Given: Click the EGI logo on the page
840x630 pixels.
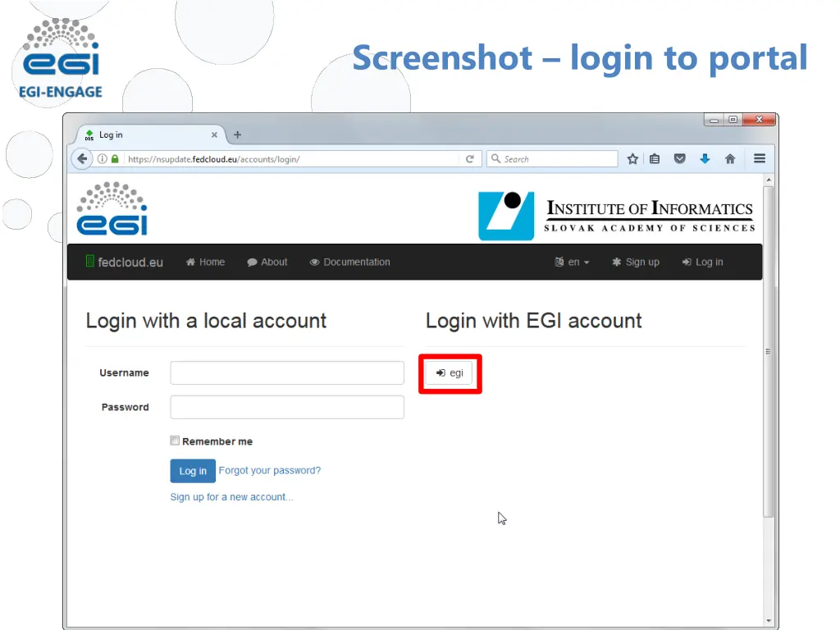Looking at the screenshot, I should click(x=112, y=208).
